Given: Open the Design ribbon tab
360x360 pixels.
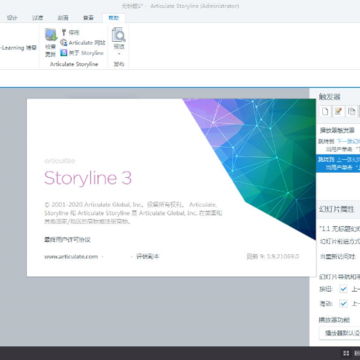Looking at the screenshot, I should tap(12, 18).
